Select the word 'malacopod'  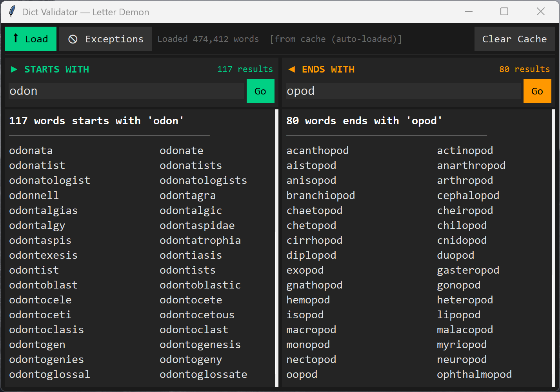(465, 329)
